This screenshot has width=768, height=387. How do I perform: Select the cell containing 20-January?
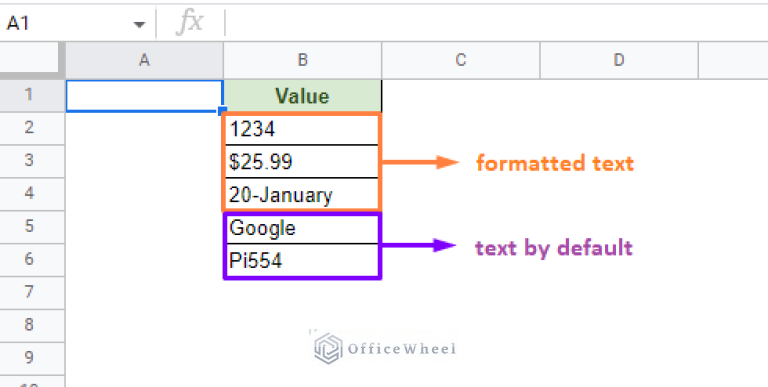[302, 194]
